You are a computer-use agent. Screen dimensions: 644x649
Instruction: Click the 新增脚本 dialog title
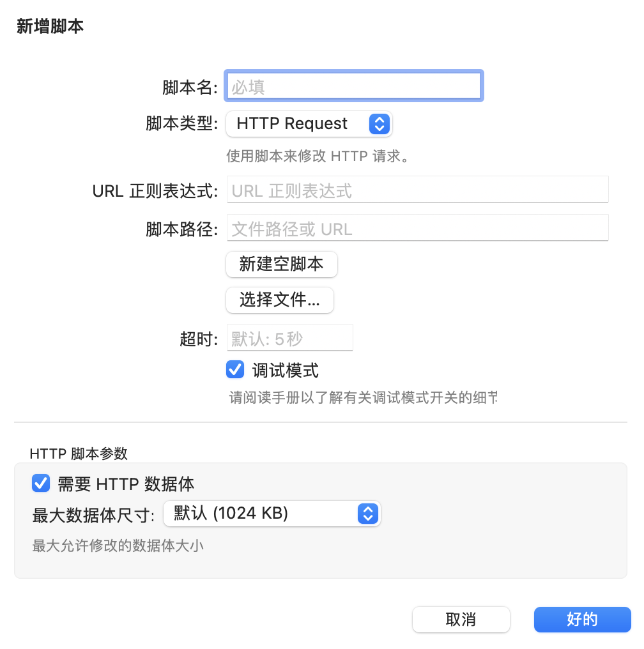coord(50,27)
